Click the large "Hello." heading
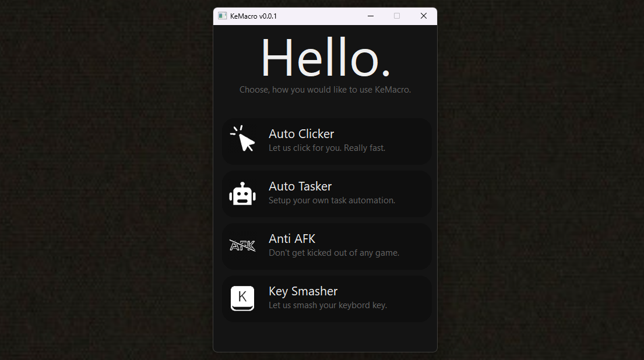The width and height of the screenshot is (644, 360). (x=325, y=58)
